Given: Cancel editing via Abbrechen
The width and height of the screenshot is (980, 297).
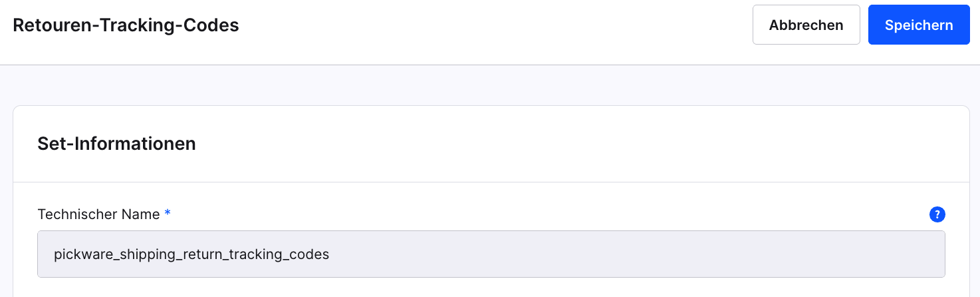Looking at the screenshot, I should coord(806,25).
